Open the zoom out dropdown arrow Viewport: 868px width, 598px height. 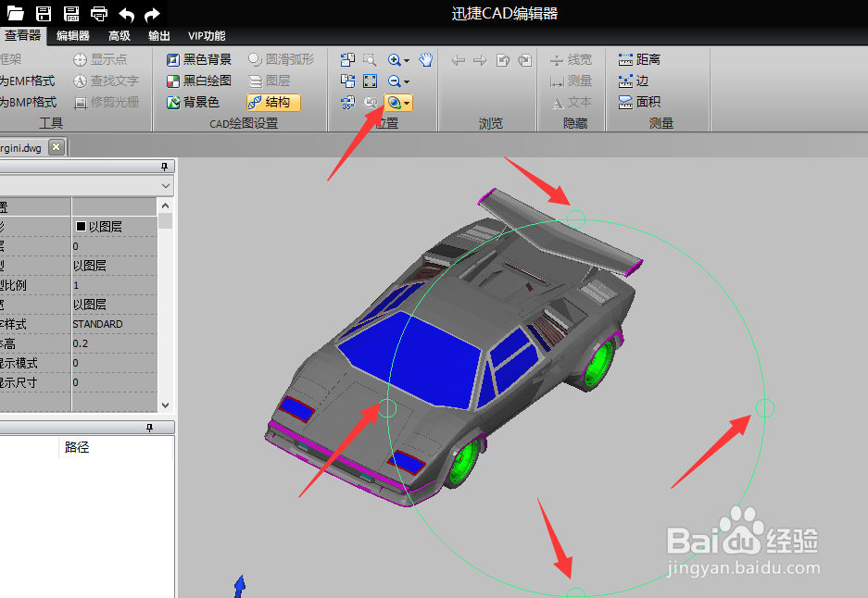(407, 81)
